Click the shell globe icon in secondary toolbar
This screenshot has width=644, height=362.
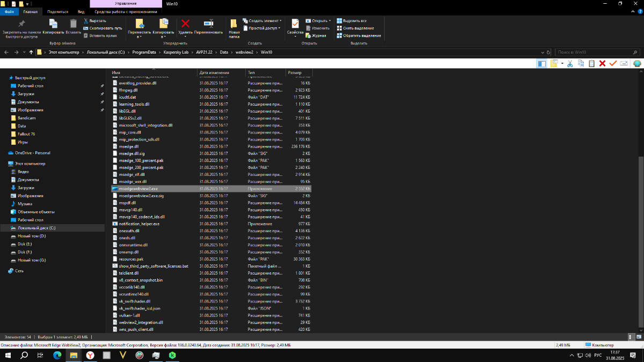coord(637,63)
